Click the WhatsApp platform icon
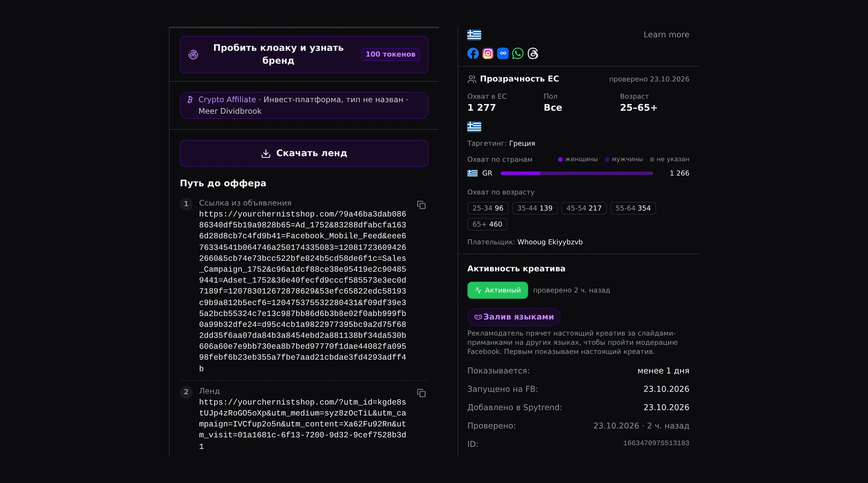Screen dimensions: 868x483 518,53
